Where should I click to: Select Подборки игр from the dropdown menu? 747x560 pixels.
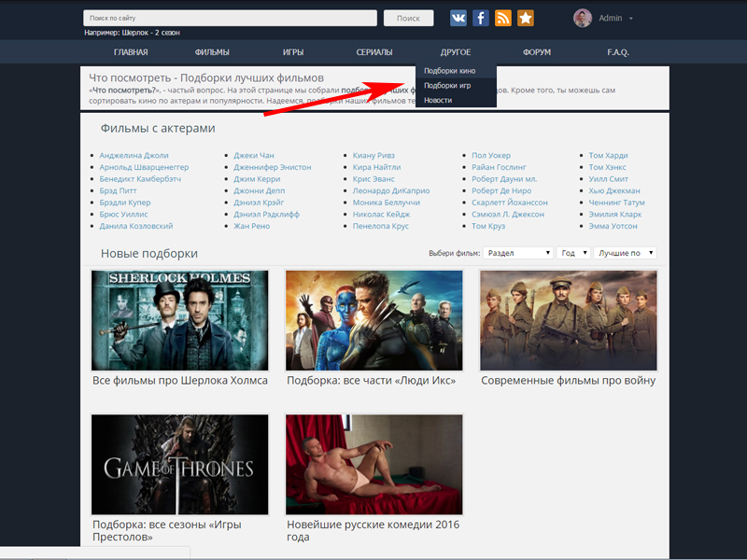456,85
